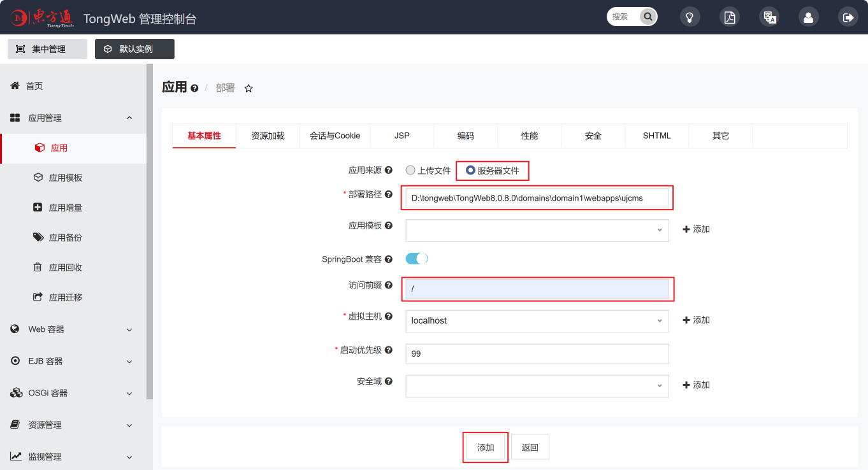The width and height of the screenshot is (868, 470).
Task: Switch to the 安全 tab
Action: [x=593, y=136]
